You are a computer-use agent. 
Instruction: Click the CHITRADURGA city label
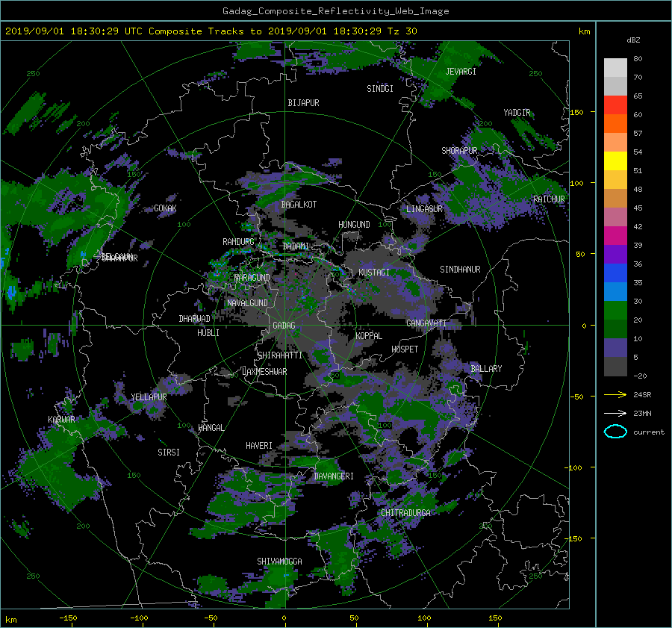click(x=406, y=513)
